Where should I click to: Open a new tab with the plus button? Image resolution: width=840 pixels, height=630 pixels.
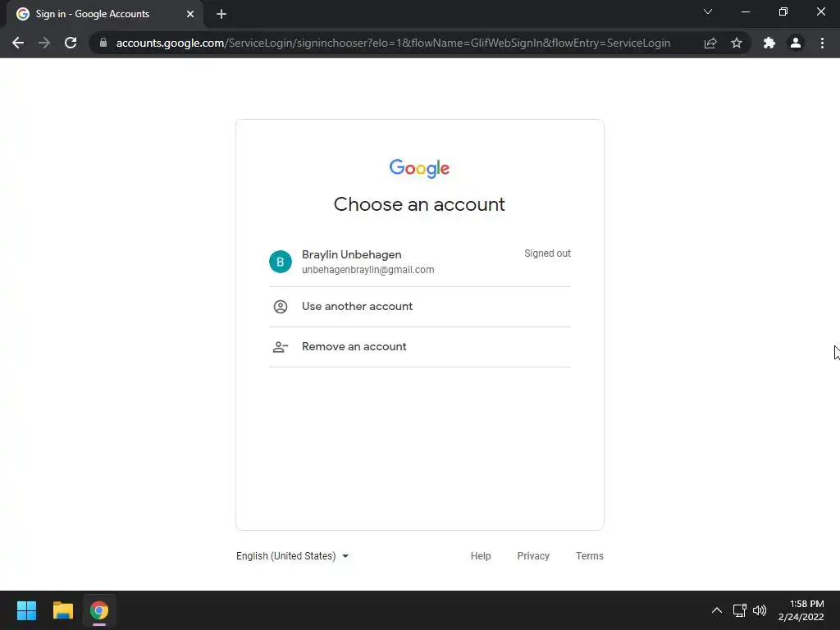click(x=221, y=14)
